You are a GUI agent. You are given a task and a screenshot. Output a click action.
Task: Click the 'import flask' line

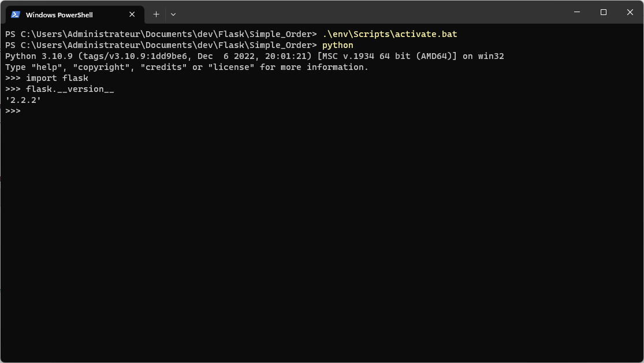tap(47, 78)
